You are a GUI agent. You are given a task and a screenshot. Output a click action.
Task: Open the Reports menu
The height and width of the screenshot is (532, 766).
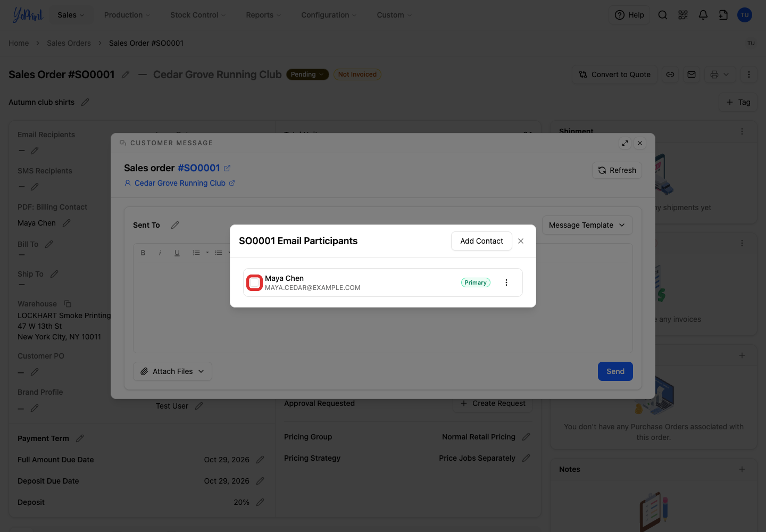coord(263,15)
